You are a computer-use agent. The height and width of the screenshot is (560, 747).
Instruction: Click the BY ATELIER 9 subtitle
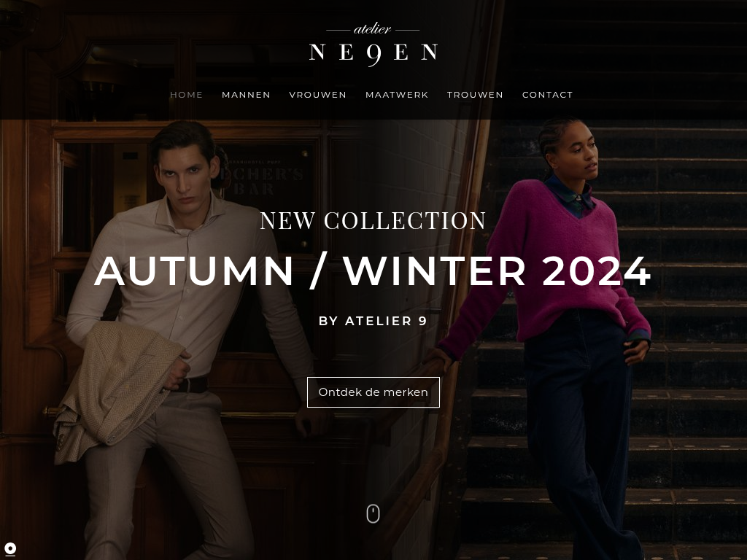click(373, 321)
